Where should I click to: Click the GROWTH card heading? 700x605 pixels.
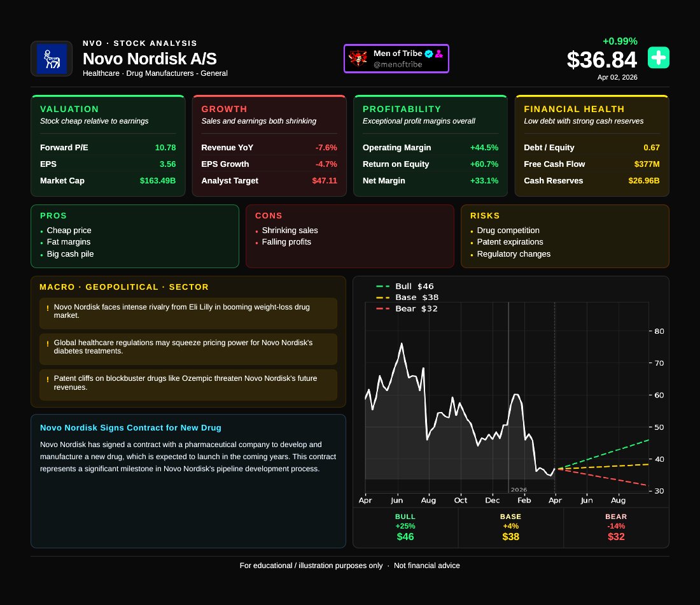[x=224, y=109]
